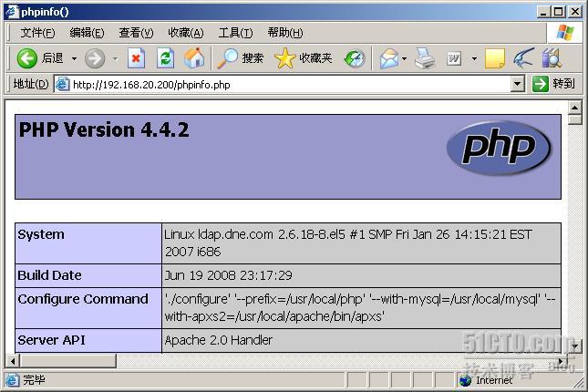Click the yellow note Discuss icon

(x=495, y=58)
